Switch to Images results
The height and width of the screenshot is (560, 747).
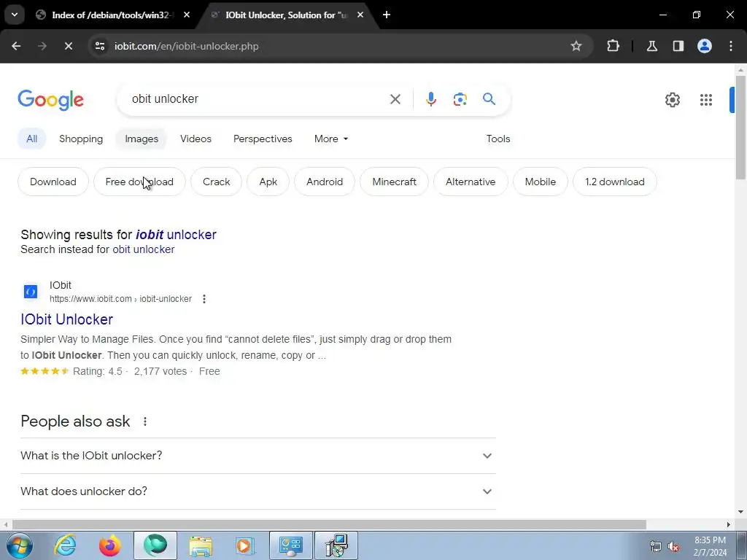142,139
